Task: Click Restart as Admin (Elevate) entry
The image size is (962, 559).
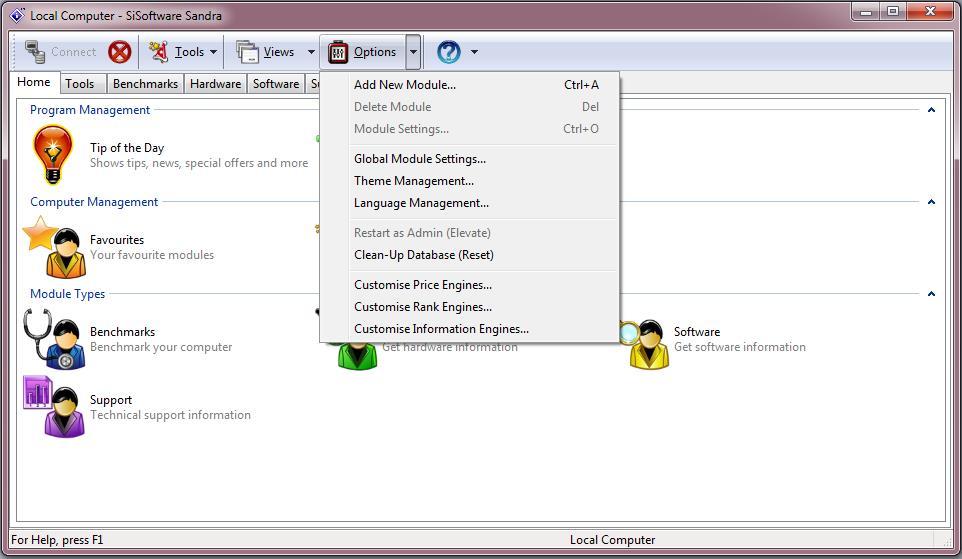Action: (469, 233)
